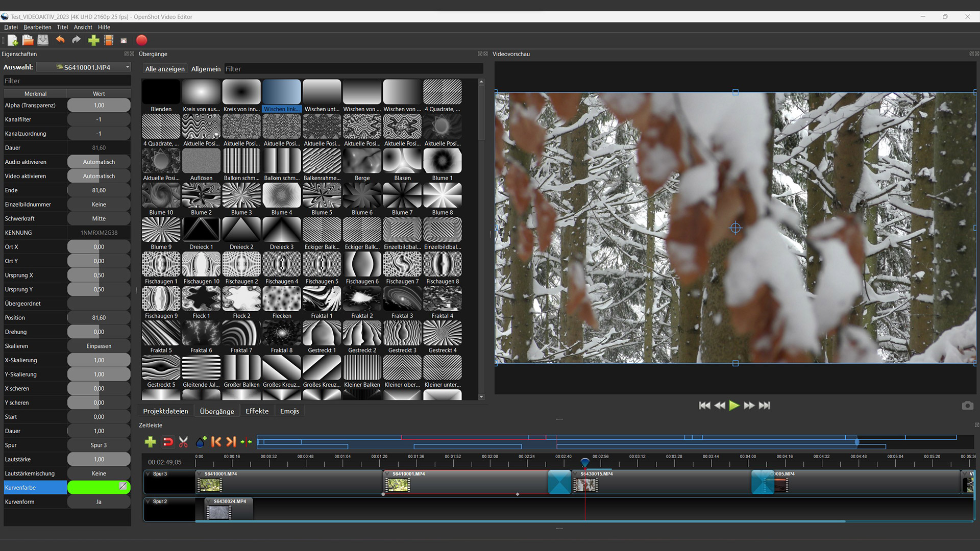The image size is (980, 551).
Task: Add a marker with the droplet icon
Action: coord(201,442)
